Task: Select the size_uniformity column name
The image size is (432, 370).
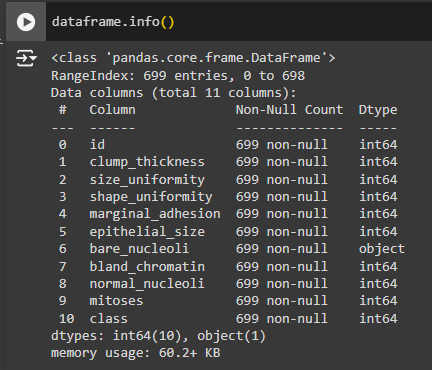Action: coord(147,180)
